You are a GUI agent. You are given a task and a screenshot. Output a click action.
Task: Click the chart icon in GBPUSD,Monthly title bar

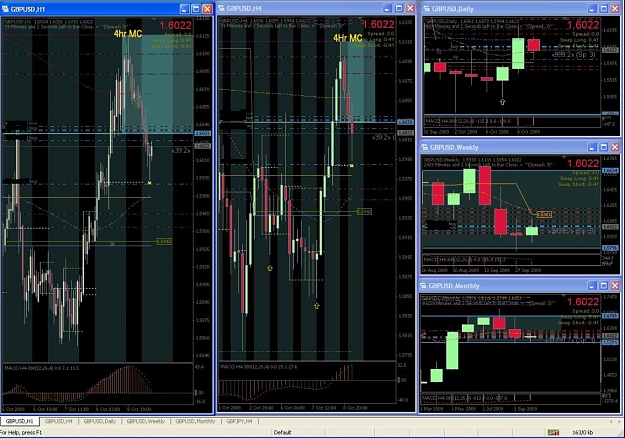click(x=424, y=286)
